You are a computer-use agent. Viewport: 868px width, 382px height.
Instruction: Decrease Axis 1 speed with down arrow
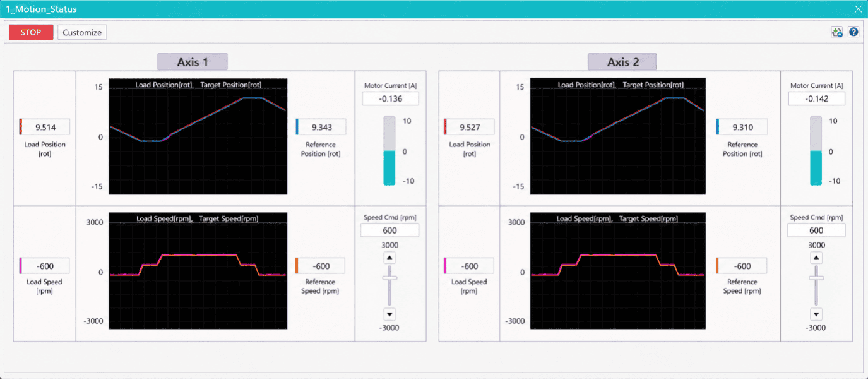click(x=389, y=314)
